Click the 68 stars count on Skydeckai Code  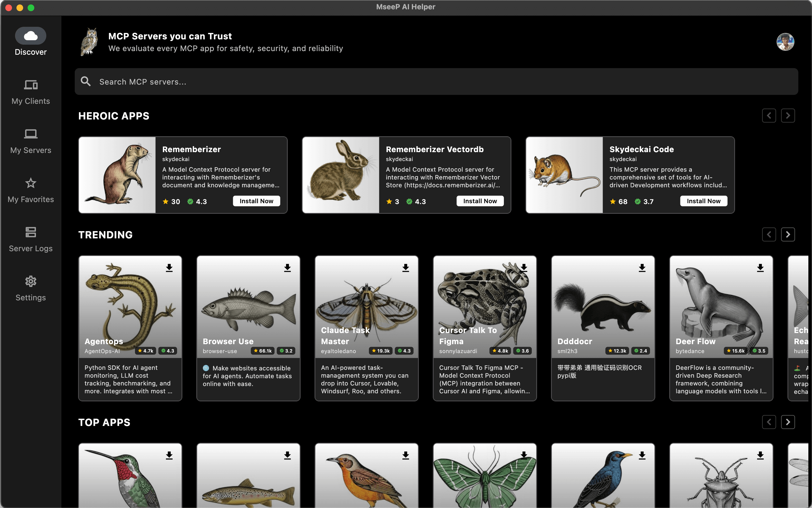618,202
